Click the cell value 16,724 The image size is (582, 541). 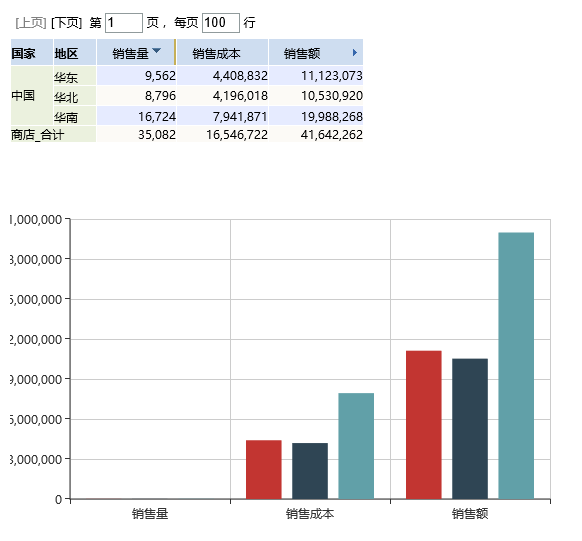[157, 117]
